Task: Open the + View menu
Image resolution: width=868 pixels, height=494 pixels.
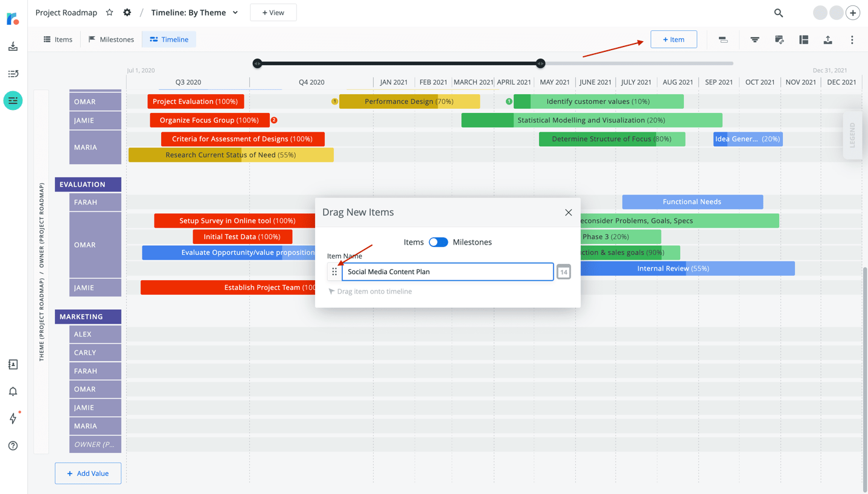Action: (x=273, y=12)
